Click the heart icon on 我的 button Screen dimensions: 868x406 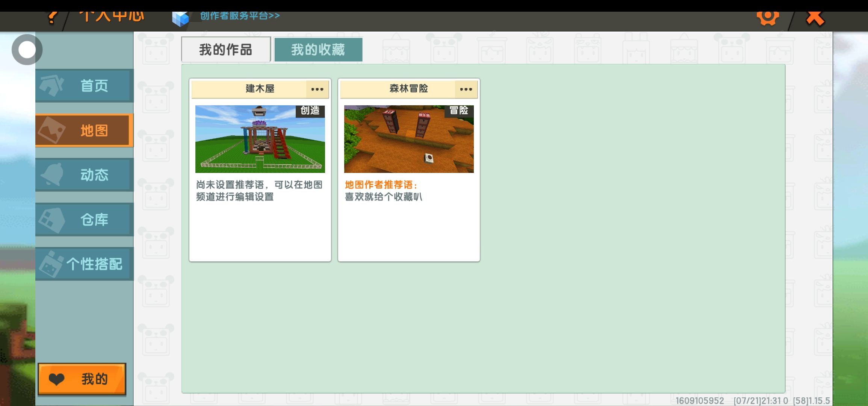[57, 379]
